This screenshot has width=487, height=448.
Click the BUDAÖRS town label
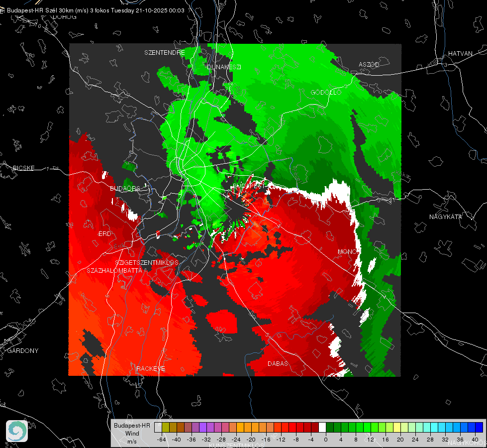coord(125,189)
